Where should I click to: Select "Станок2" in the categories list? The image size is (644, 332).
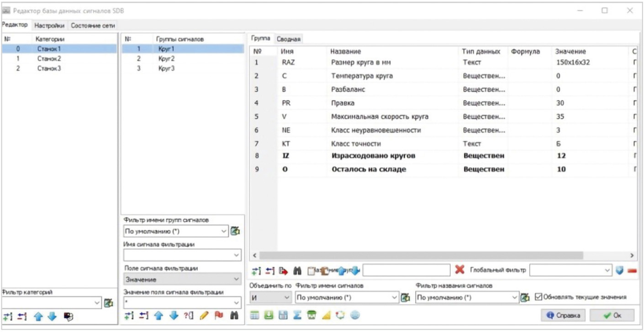49,58
